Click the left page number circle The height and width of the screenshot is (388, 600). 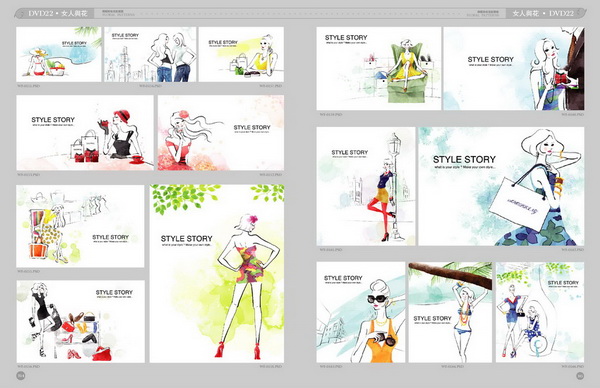tap(21, 376)
